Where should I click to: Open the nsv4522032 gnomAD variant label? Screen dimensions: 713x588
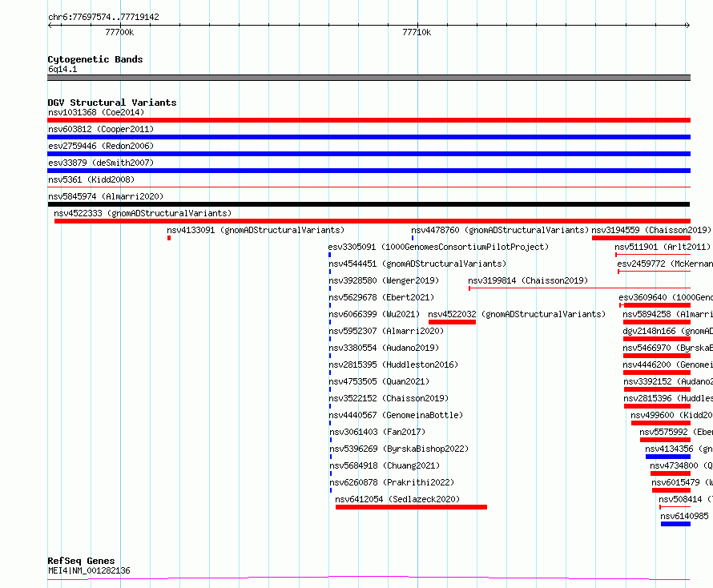(517, 314)
